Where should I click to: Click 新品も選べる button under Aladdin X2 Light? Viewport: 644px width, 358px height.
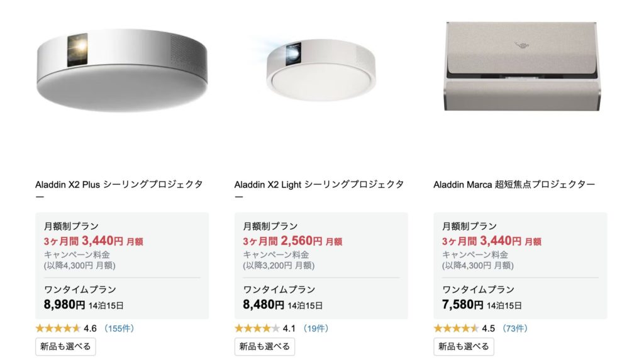pyautogui.click(x=265, y=346)
